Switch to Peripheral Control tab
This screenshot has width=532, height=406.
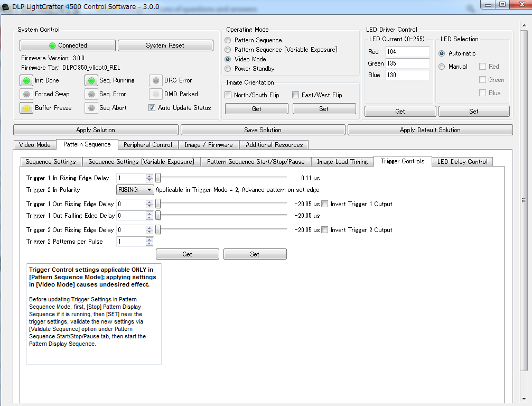click(148, 145)
